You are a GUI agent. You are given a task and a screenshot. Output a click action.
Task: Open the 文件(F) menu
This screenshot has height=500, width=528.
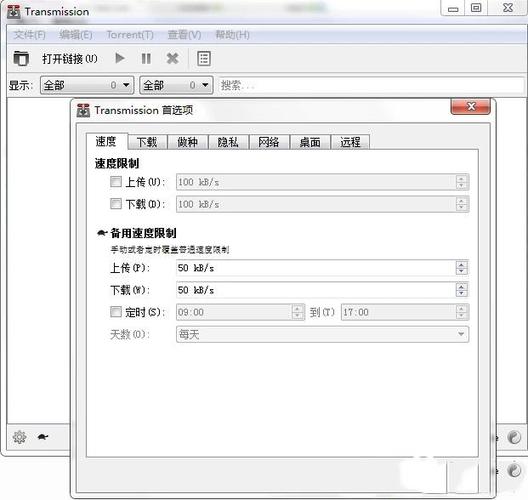click(x=30, y=35)
